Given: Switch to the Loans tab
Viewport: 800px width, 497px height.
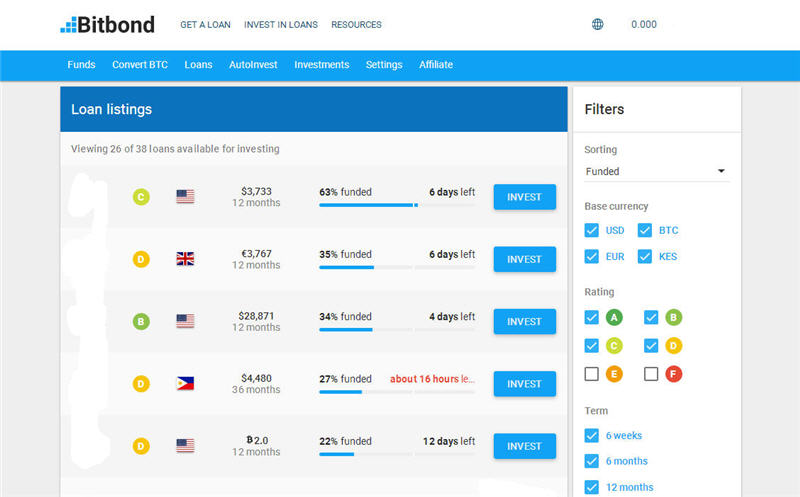Looking at the screenshot, I should tap(198, 65).
